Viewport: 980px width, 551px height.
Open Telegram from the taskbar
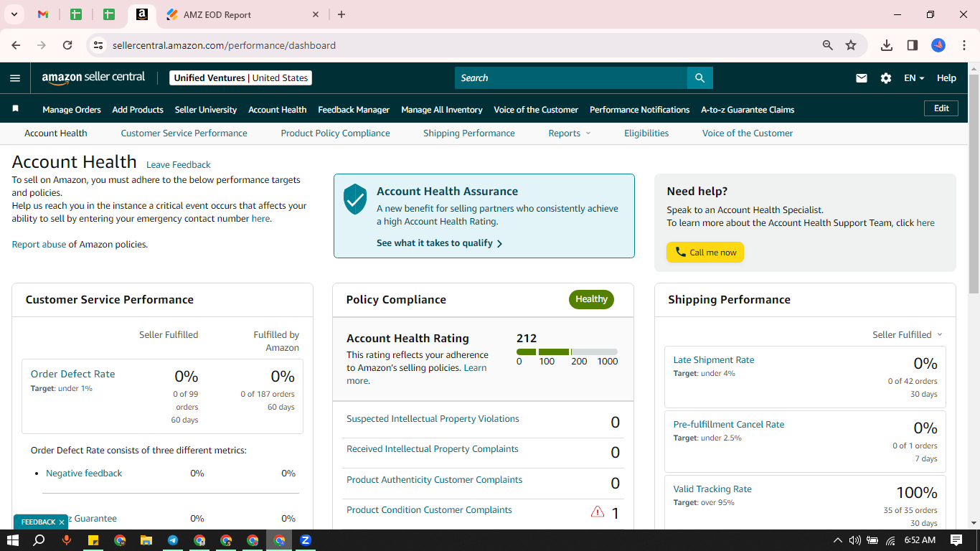point(173,540)
